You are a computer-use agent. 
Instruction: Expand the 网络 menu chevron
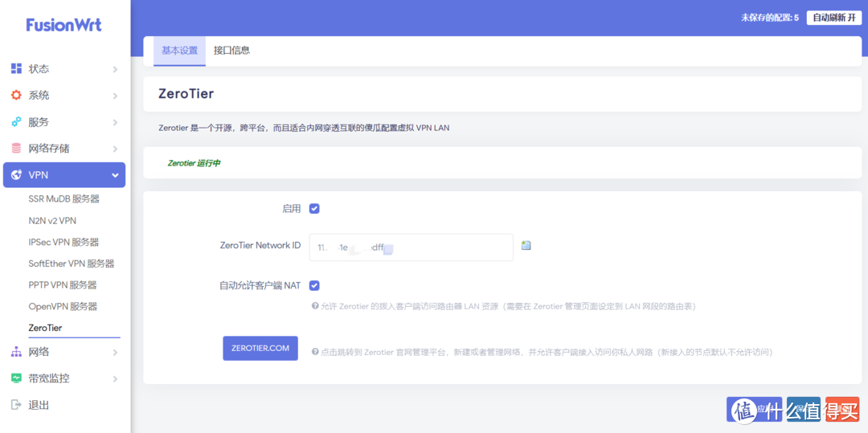click(115, 352)
